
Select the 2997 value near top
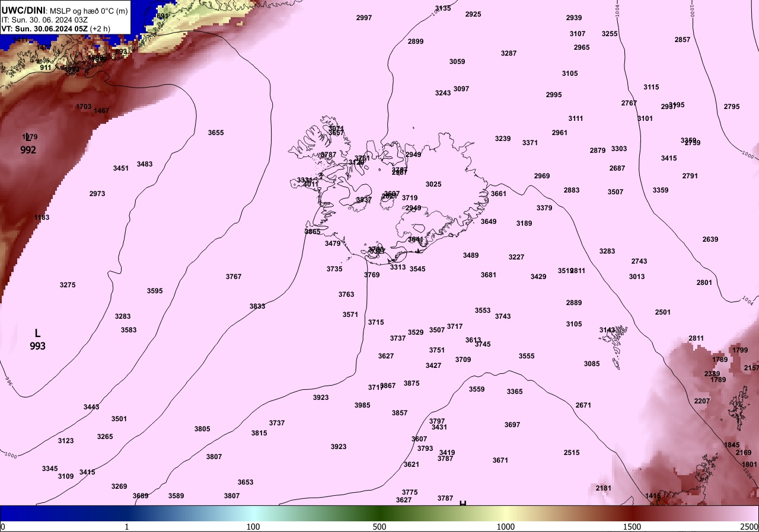[x=364, y=18]
